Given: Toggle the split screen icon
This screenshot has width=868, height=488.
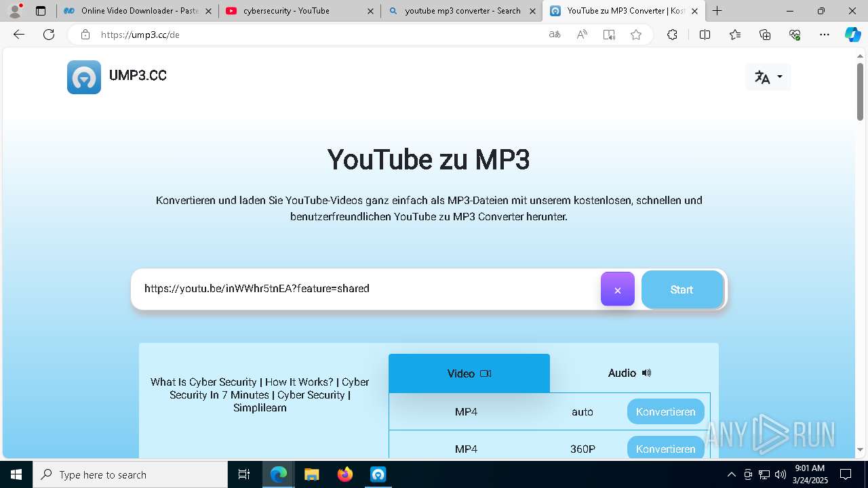Looking at the screenshot, I should (x=705, y=35).
